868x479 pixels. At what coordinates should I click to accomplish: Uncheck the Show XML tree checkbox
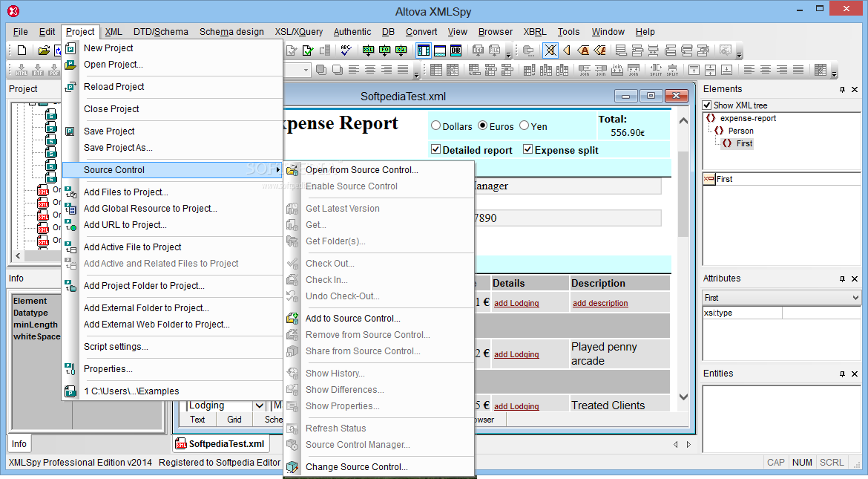click(x=707, y=105)
